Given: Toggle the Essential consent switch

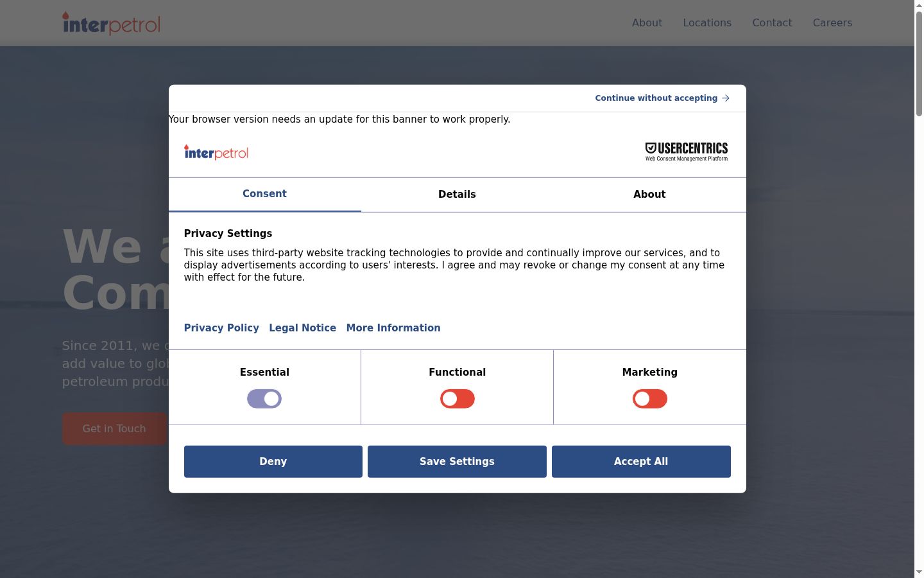Looking at the screenshot, I should point(264,399).
